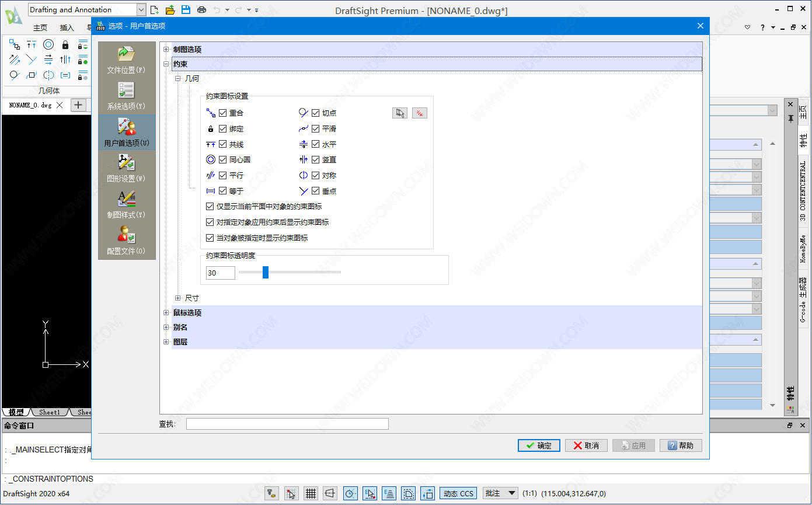Image resolution: width=812 pixels, height=505 pixels.
Task: Click the select-all constraint icons button
Action: coord(400,113)
